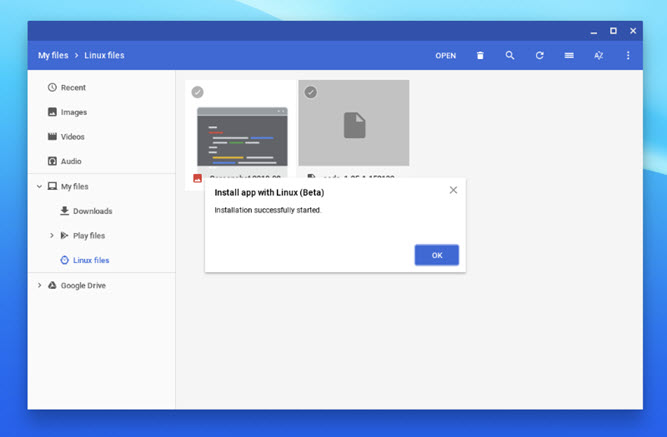Maximize the Files window

pyautogui.click(x=613, y=31)
